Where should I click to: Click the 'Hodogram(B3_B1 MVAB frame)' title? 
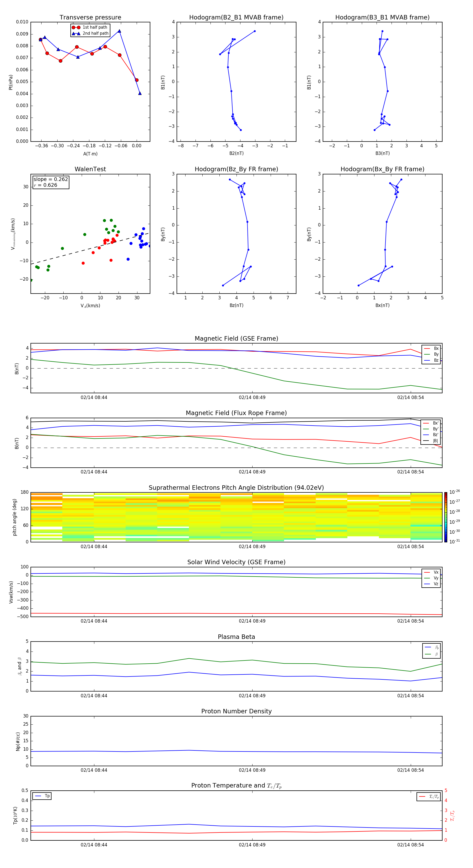tap(382, 18)
